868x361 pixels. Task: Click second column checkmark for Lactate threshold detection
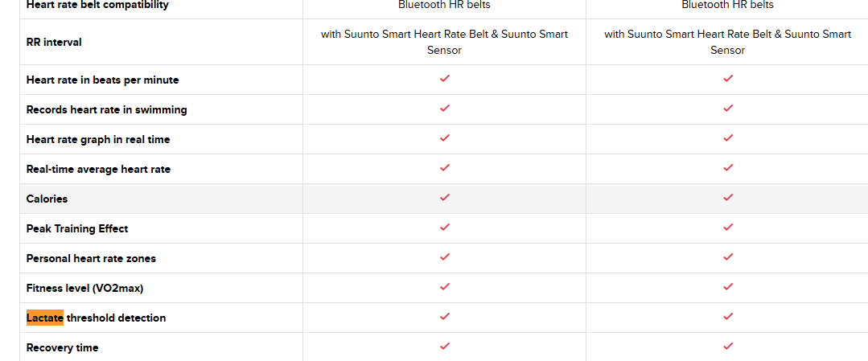pyautogui.click(x=728, y=318)
